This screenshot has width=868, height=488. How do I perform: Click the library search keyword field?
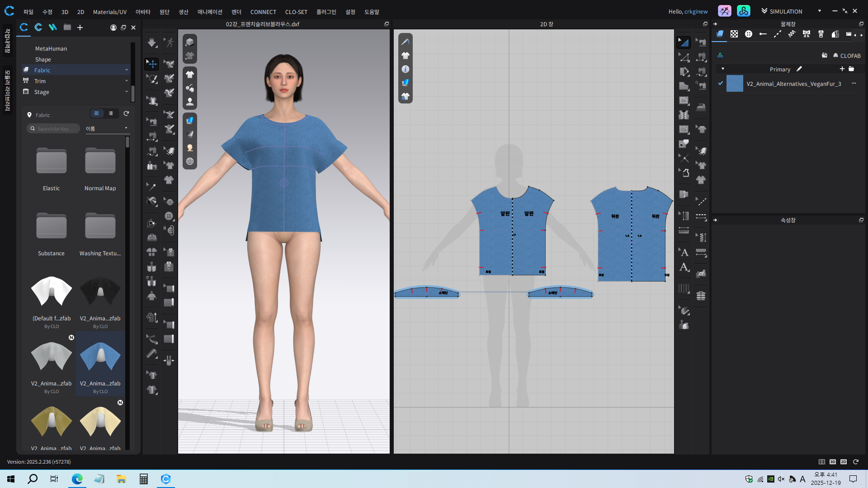(x=54, y=129)
